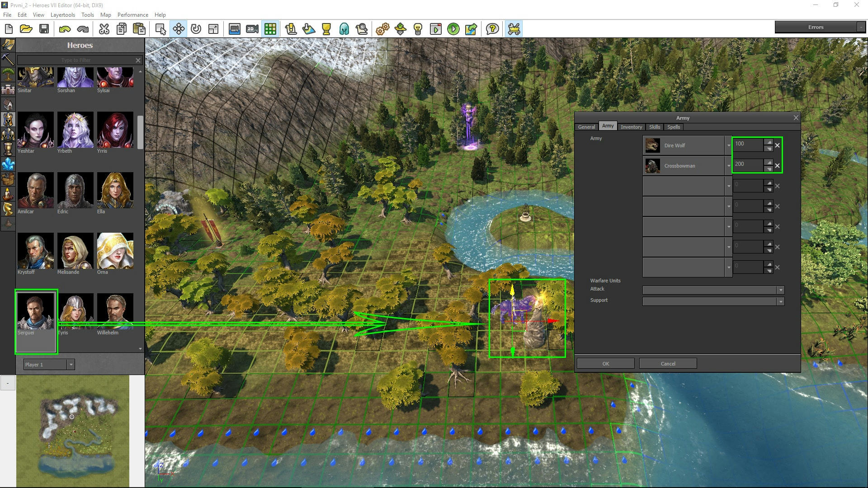Increase the Dire Wolf count stepper
Screen dimensions: 868x488
click(x=769, y=142)
